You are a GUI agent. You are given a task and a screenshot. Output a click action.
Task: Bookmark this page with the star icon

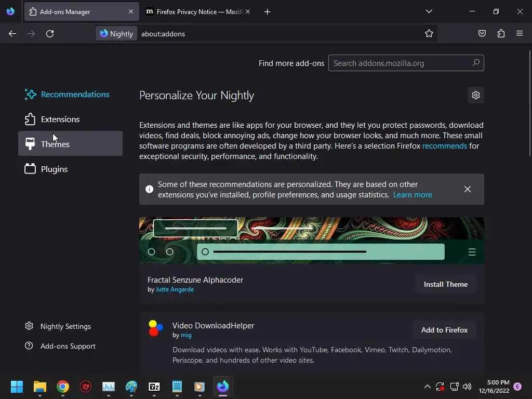point(429,33)
